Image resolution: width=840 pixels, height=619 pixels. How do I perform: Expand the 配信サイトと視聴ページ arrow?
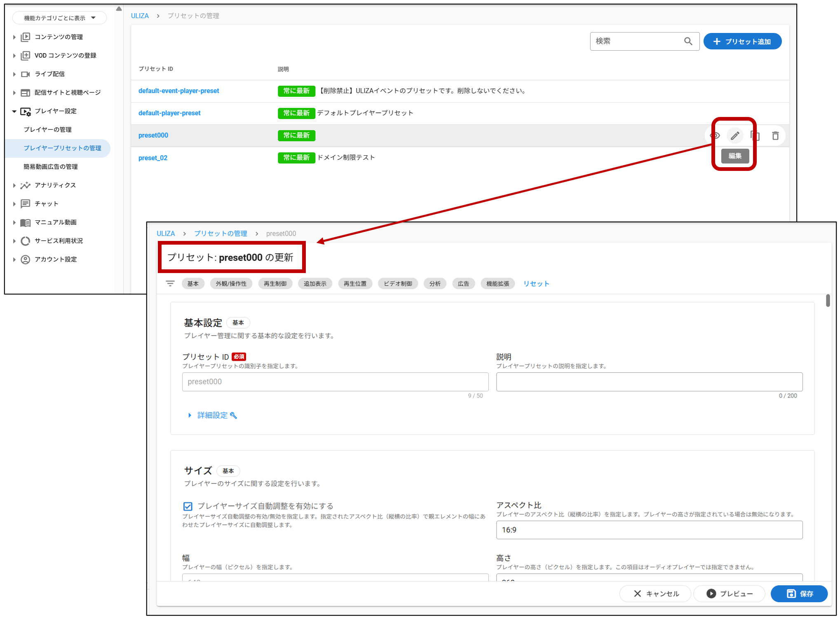tap(14, 93)
